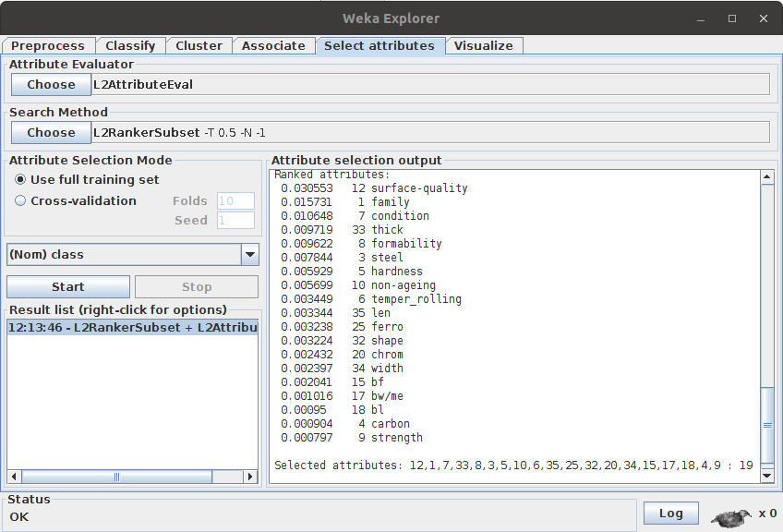Click the output vertical scrollbar thumb

[x=767, y=426]
